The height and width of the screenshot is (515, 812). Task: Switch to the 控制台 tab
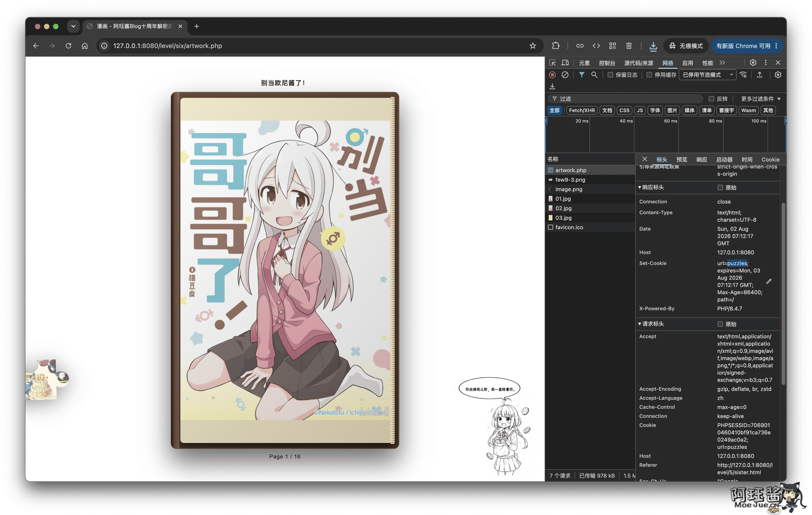[x=607, y=63]
